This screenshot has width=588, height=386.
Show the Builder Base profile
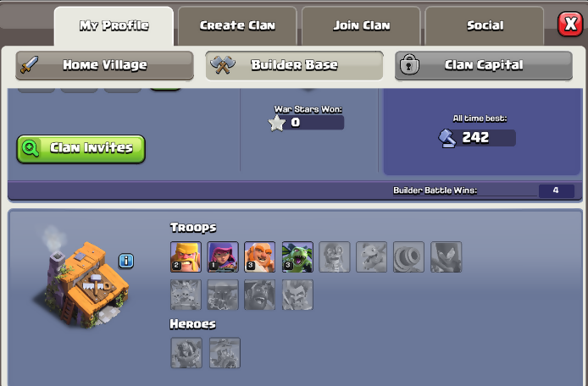coord(294,65)
